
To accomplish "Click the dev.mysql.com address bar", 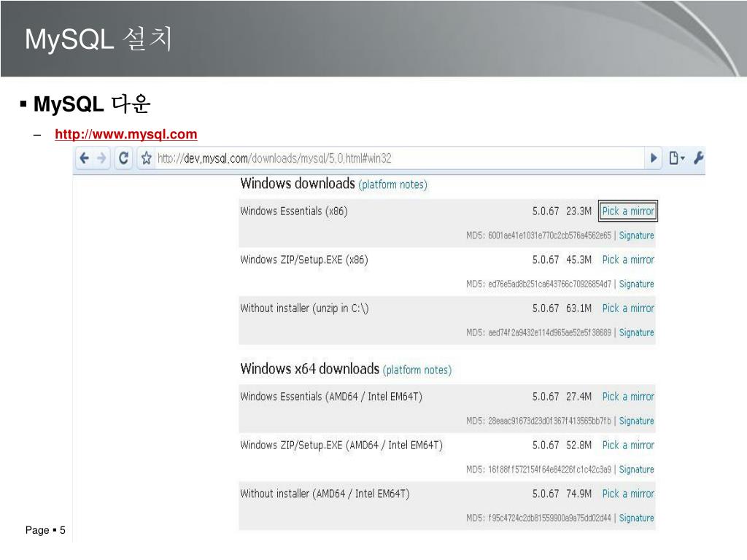I will (x=398, y=158).
